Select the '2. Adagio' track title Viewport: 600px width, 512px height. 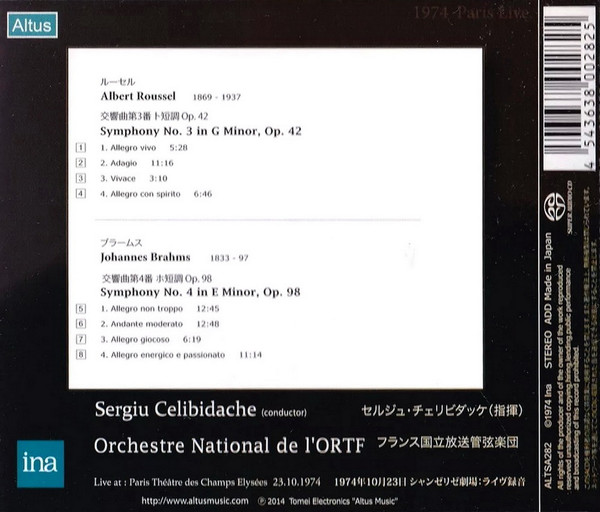119,163
